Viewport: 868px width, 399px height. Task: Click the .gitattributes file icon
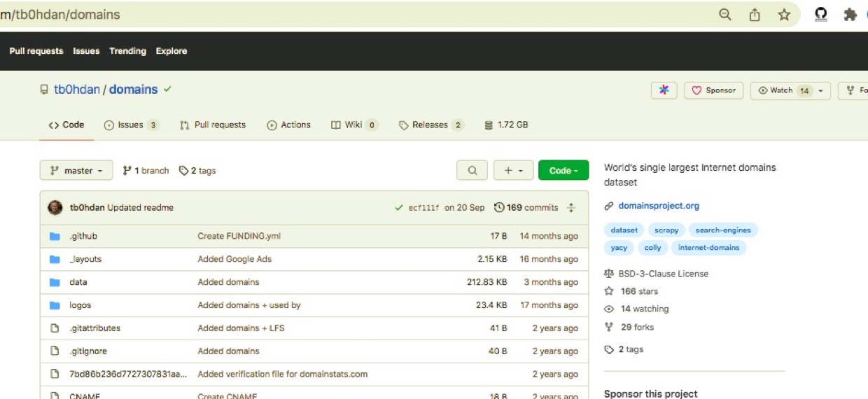tap(55, 328)
